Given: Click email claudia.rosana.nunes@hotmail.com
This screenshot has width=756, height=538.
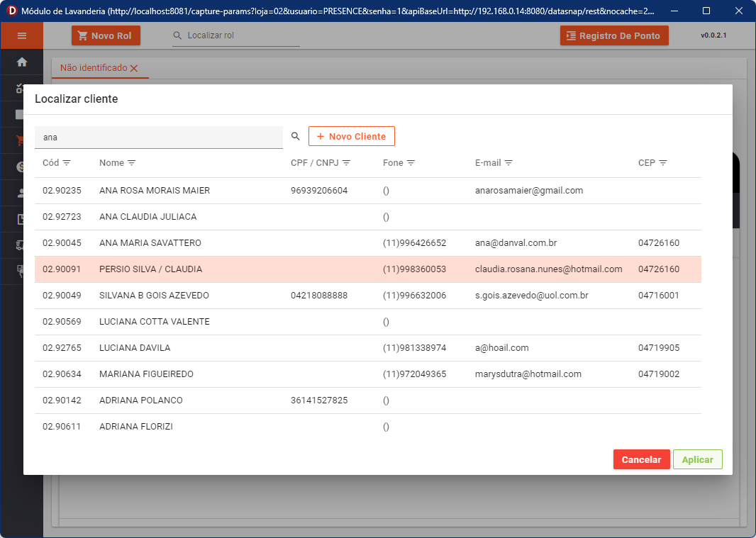Looking at the screenshot, I should click(549, 269).
